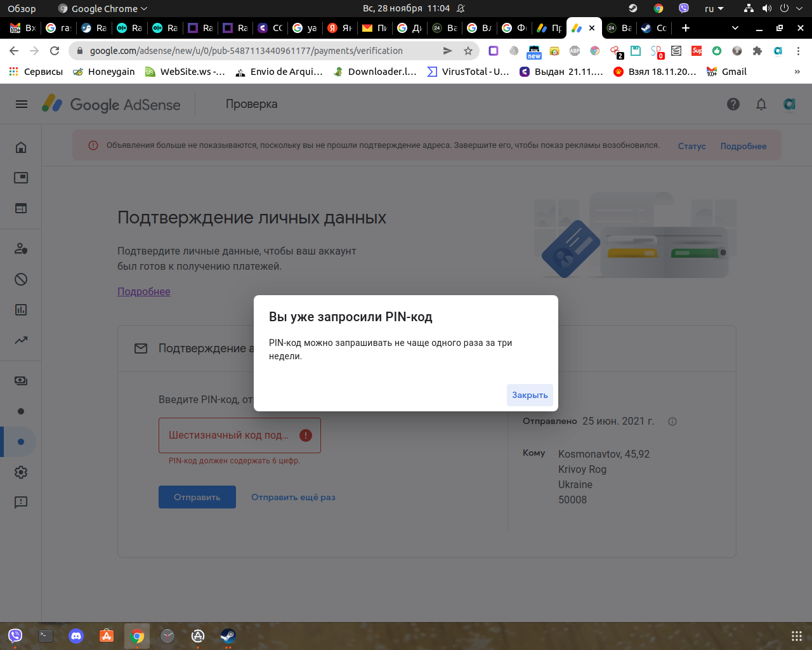This screenshot has height=650, width=812.
Task: Open AdSense main hamburger menu
Action: click(x=22, y=104)
